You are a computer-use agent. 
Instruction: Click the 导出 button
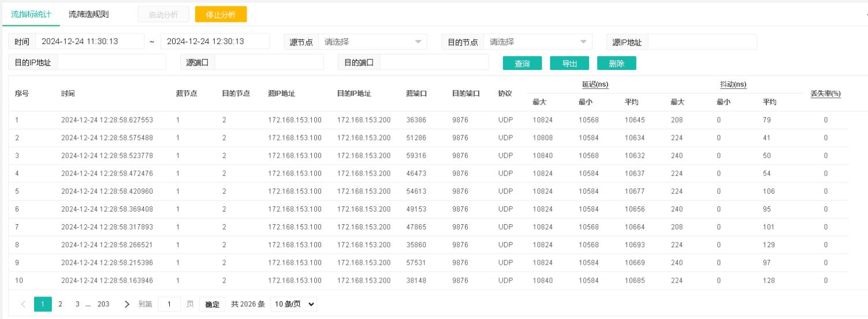(569, 64)
